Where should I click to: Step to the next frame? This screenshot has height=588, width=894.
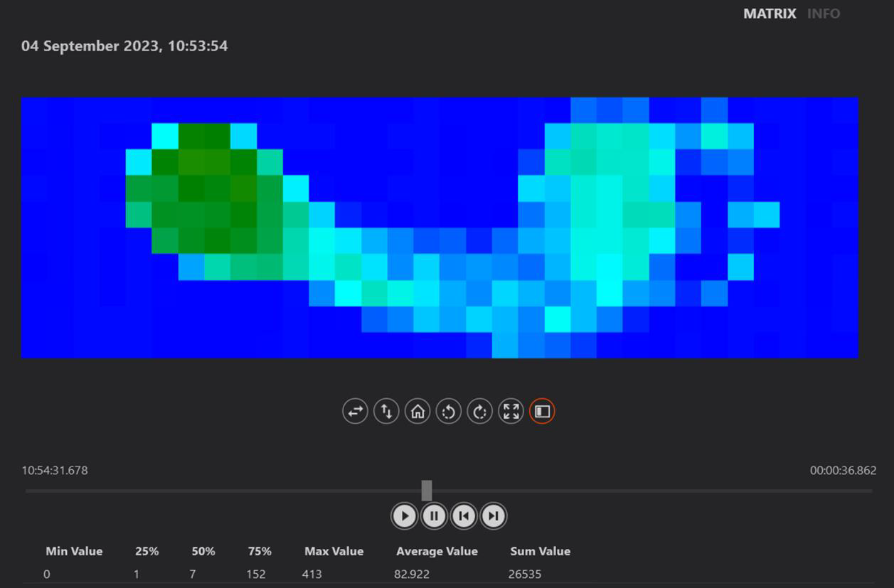pyautogui.click(x=494, y=515)
